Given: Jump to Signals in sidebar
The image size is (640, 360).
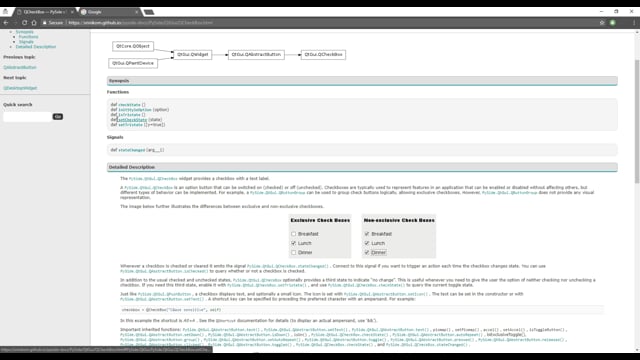Looking at the screenshot, I should (26, 42).
